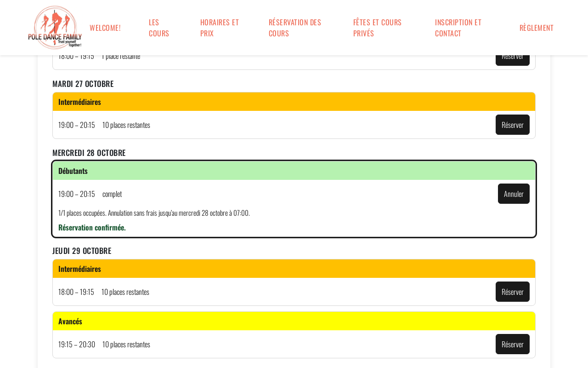588x368 pixels.
Task: Go to Inscription et Contact
Action: [x=458, y=28]
